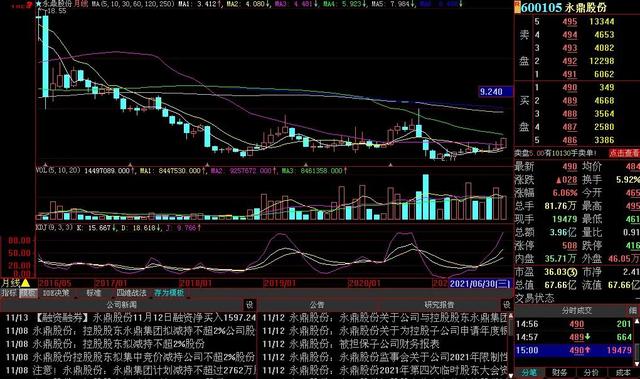Click the red 点击查看 button
640x379 pixels.
pyautogui.click(x=624, y=153)
